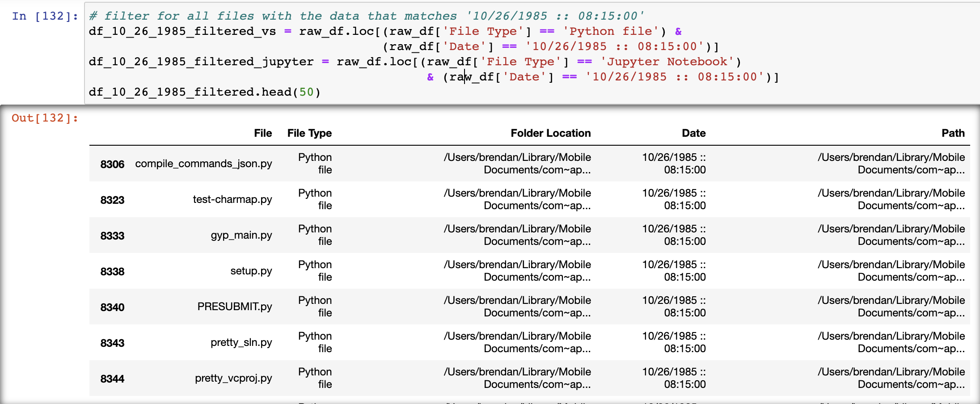Click the compile_commands_json.py file cell
Viewport: 980px width, 404px height.
coord(203,164)
